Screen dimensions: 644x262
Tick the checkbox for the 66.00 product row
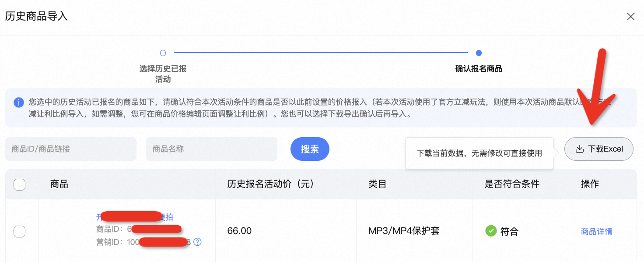coord(19,231)
